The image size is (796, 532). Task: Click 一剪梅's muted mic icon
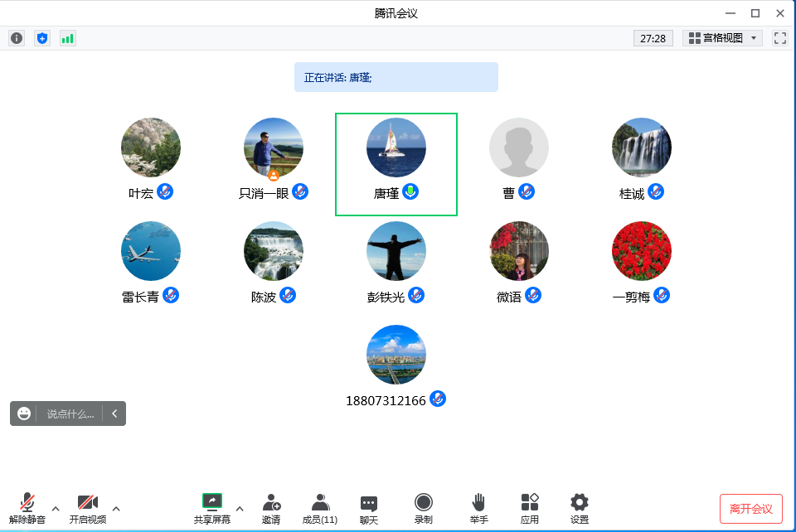662,295
